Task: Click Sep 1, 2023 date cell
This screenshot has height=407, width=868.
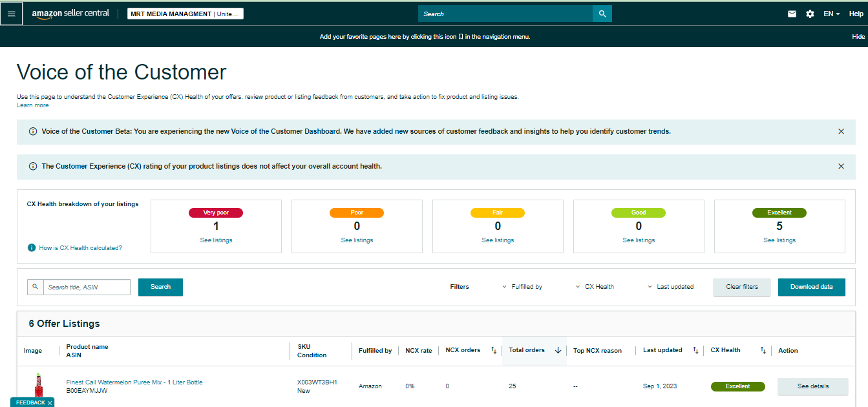Action: (x=660, y=386)
